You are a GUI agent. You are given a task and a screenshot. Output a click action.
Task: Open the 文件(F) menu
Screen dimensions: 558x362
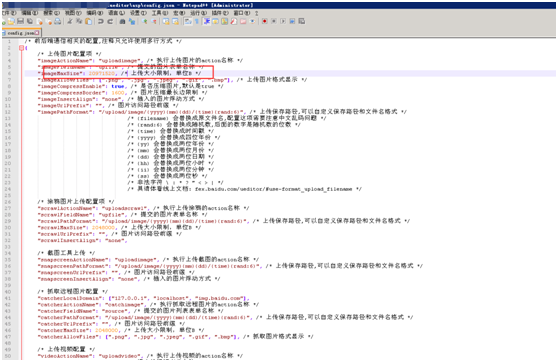[x=9, y=13]
